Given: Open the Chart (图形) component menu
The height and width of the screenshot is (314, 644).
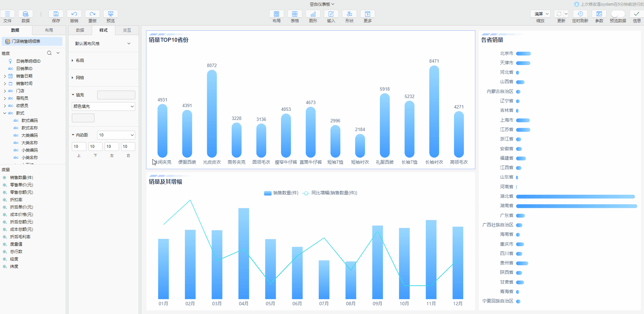Looking at the screenshot, I should point(313,14).
